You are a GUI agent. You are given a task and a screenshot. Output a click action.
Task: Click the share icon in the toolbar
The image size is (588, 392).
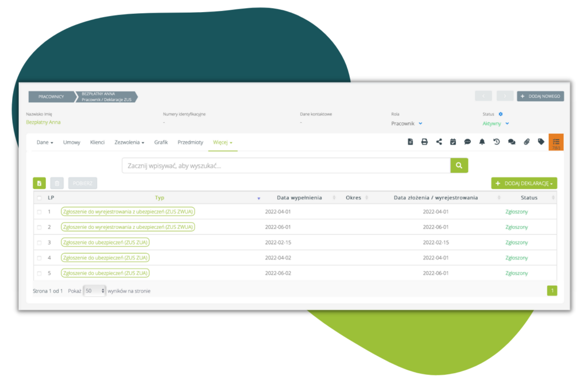coord(439,142)
